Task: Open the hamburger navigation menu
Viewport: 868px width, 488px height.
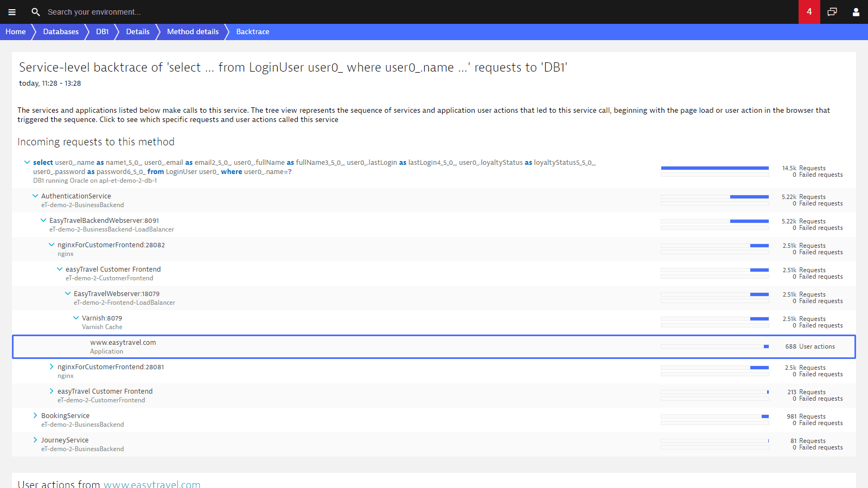Action: pyautogui.click(x=12, y=12)
